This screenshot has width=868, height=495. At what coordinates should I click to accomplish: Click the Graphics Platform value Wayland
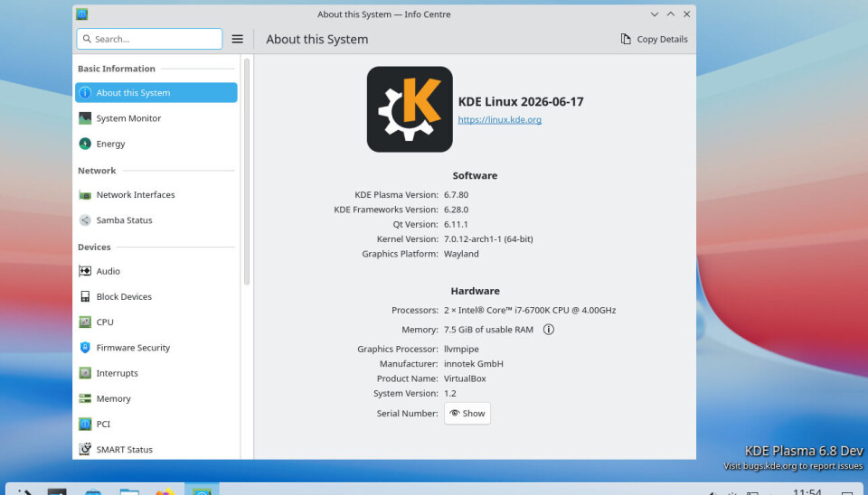tap(461, 254)
